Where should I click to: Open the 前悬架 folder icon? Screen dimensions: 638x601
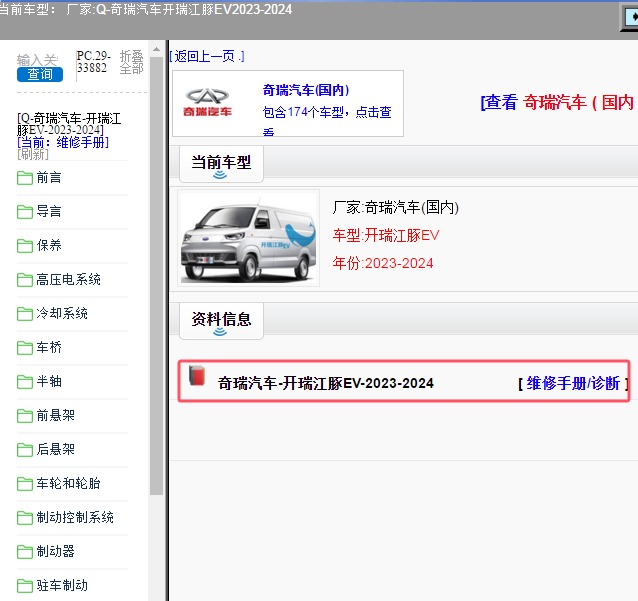(x=25, y=415)
